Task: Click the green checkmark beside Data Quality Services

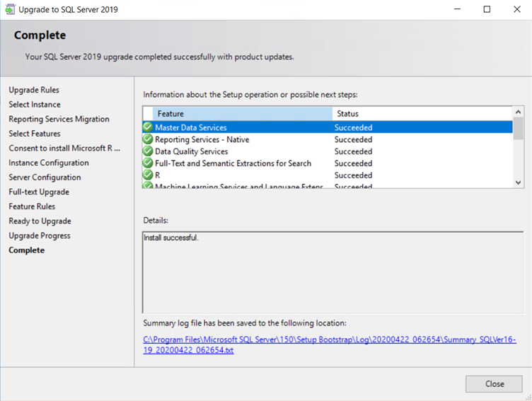Action: click(148, 151)
